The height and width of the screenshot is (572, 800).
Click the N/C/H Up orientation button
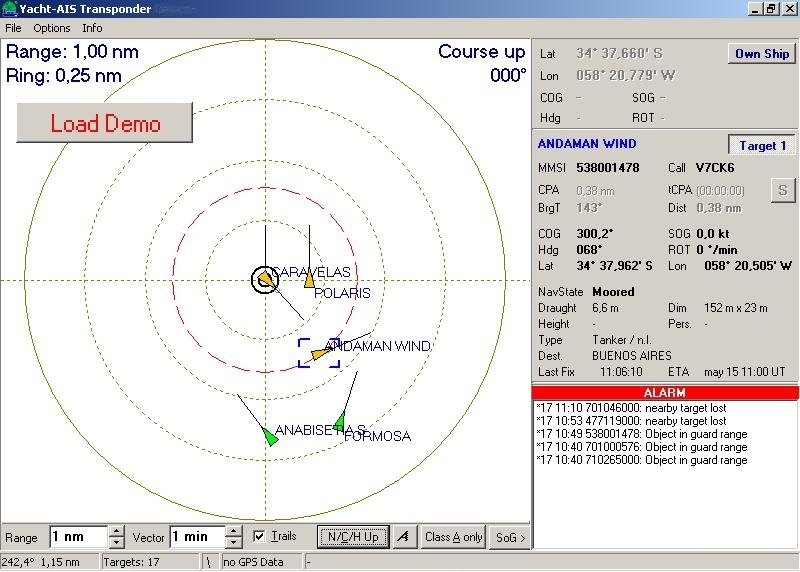[353, 537]
